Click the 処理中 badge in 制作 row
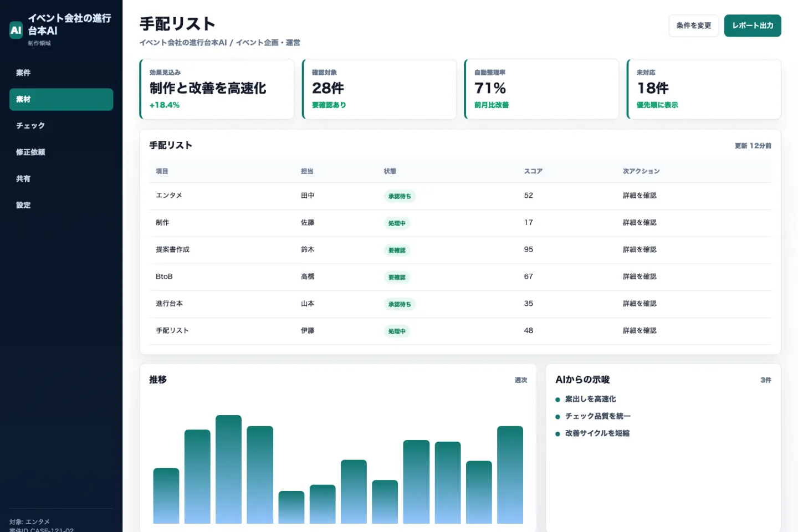This screenshot has height=532, width=798. click(x=397, y=223)
